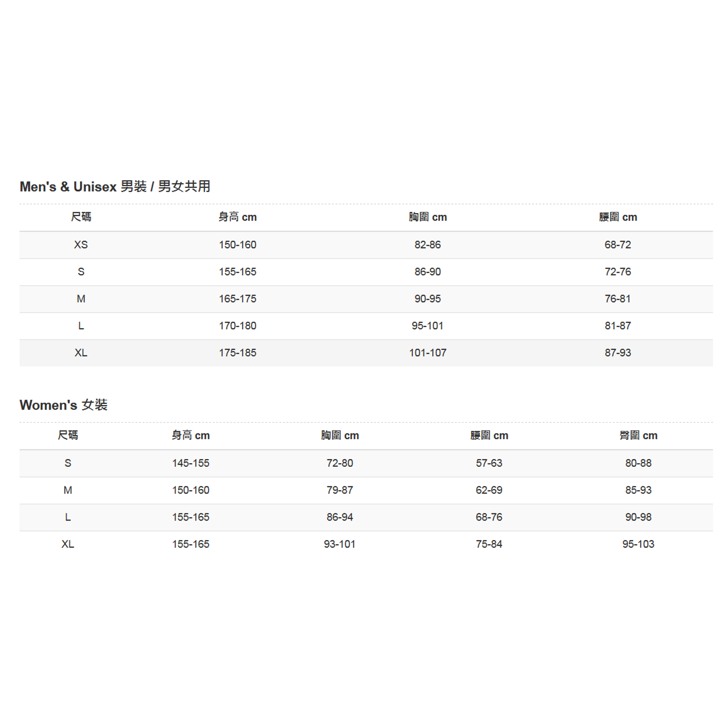Click the women's waist value 68-76

[489, 517]
